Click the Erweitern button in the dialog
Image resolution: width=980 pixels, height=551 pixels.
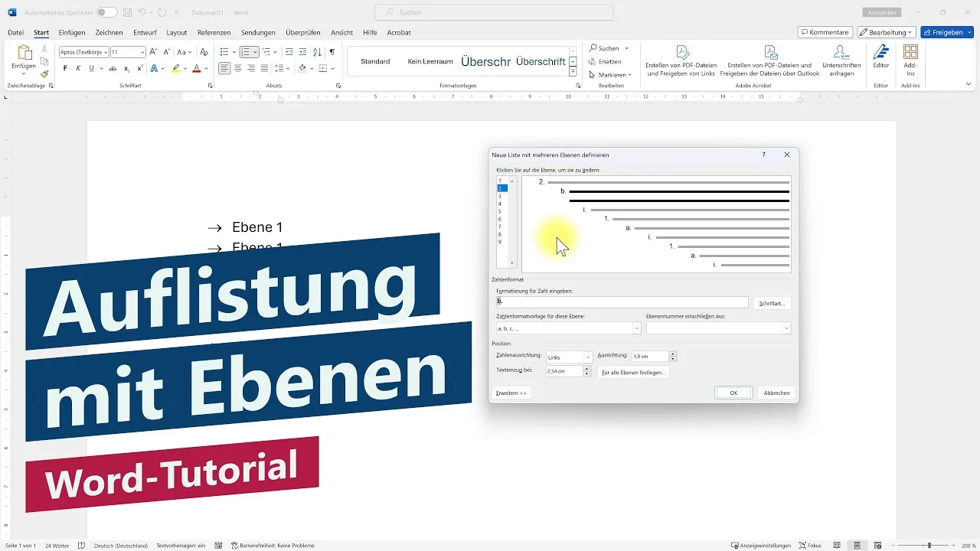pyautogui.click(x=510, y=393)
